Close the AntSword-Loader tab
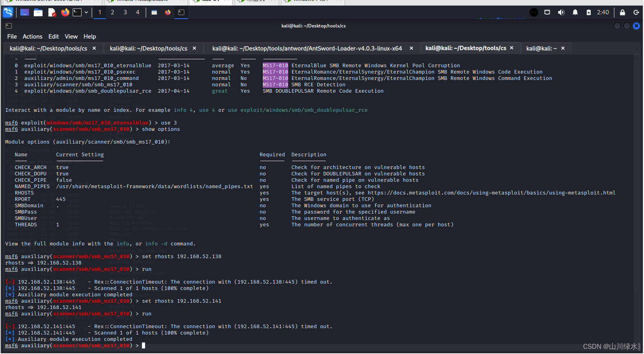Viewport: 644px width, 354px height. [411, 49]
